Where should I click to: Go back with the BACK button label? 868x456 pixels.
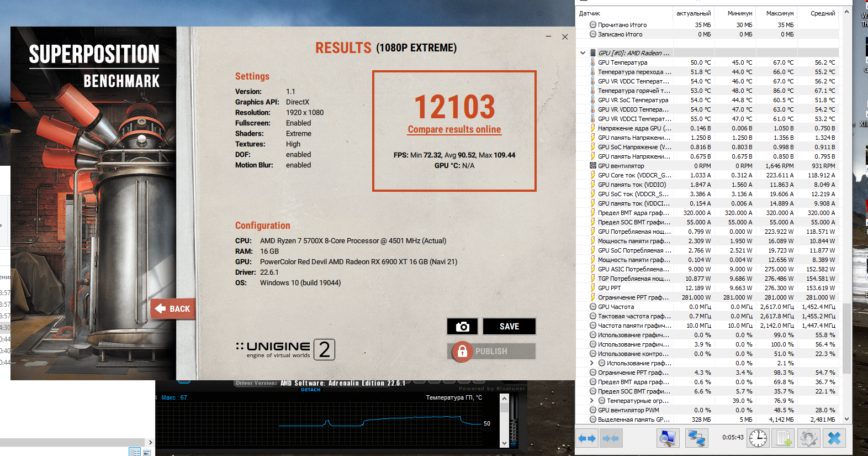tap(179, 308)
